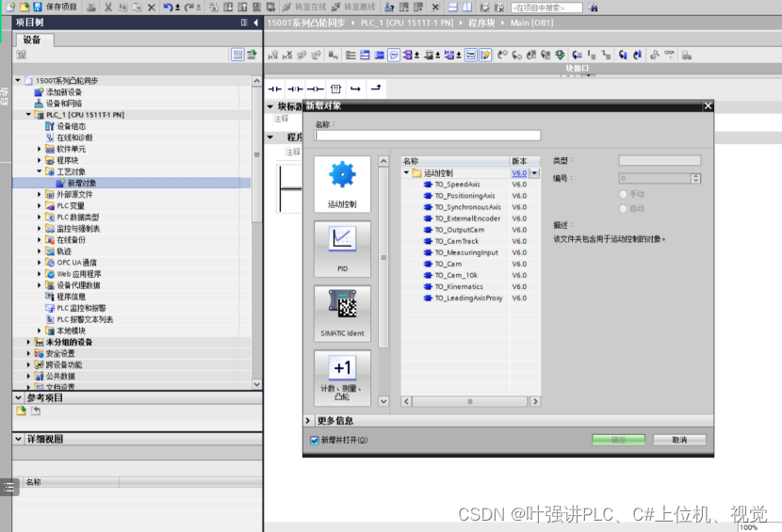Select the 运动控制 gear category tile
Screen dimensions: 782x532
pos(342,184)
